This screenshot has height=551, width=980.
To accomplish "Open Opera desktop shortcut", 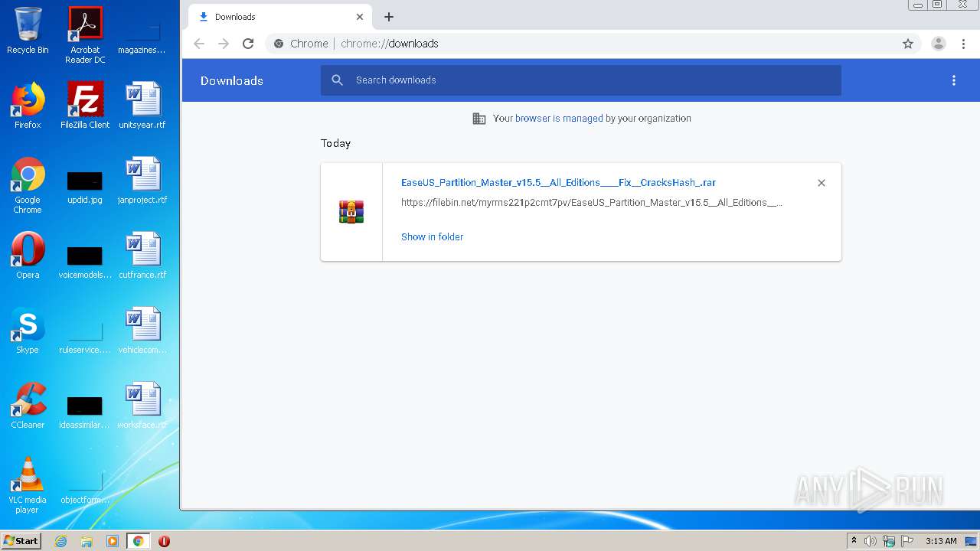I will (x=28, y=256).
